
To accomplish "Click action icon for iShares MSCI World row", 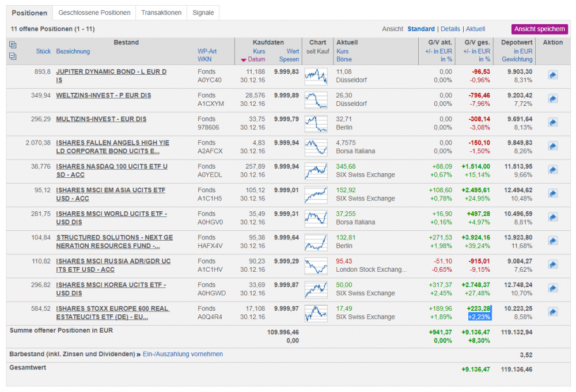I will 552,217.
